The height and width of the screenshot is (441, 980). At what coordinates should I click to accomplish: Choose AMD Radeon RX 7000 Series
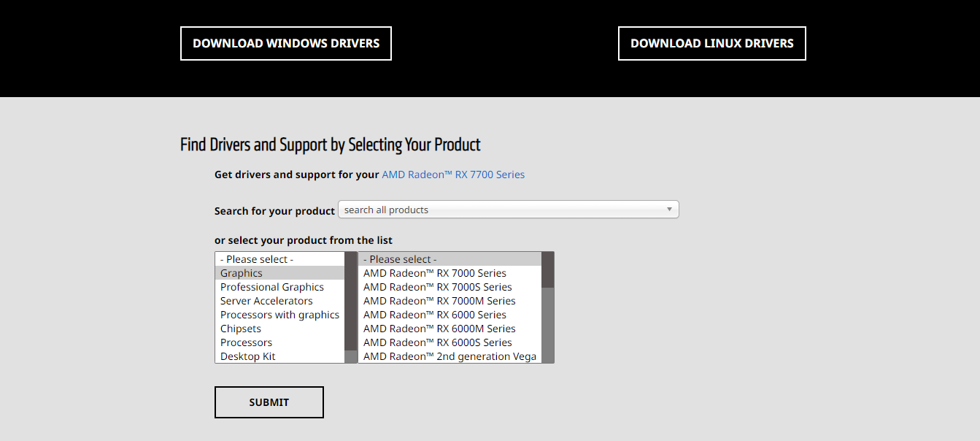pyautogui.click(x=450, y=273)
